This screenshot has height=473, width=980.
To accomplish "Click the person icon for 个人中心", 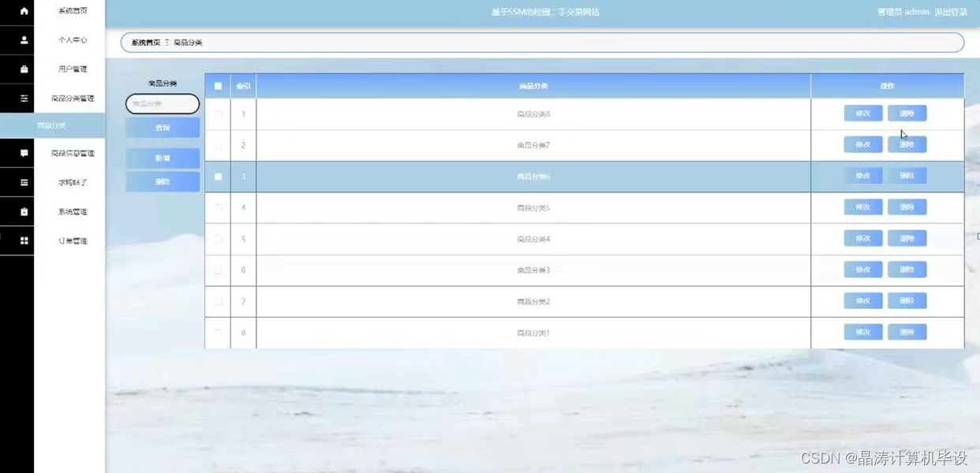I will point(24,39).
